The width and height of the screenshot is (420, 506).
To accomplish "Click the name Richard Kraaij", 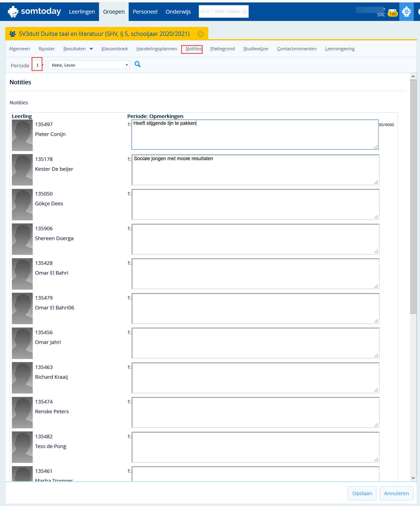I will pyautogui.click(x=51, y=377).
